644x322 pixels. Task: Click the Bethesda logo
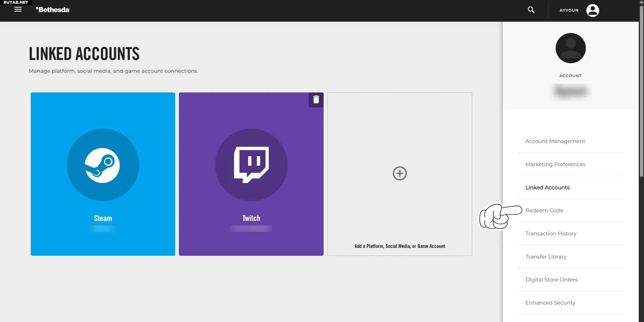53,10
